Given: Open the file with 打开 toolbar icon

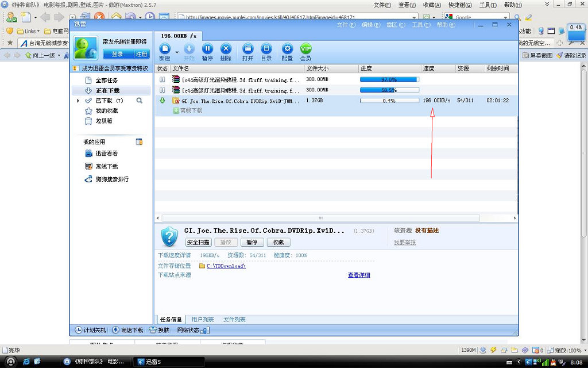Looking at the screenshot, I should click(247, 49).
